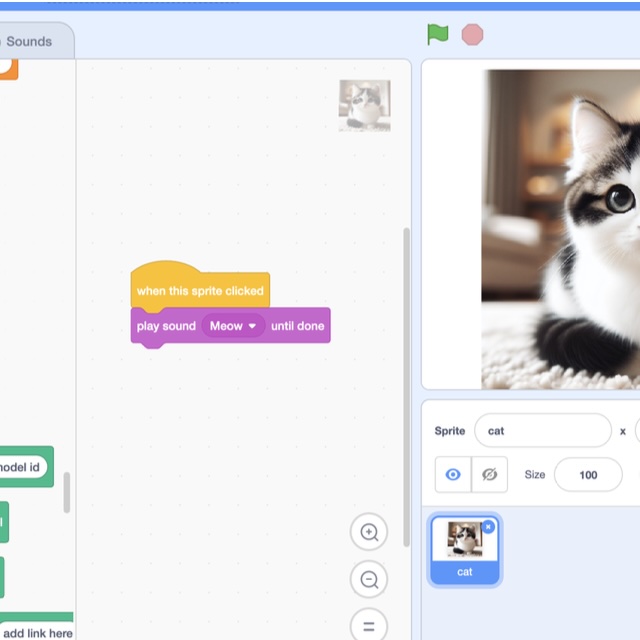Open the Meow sound dropdown

(233, 326)
